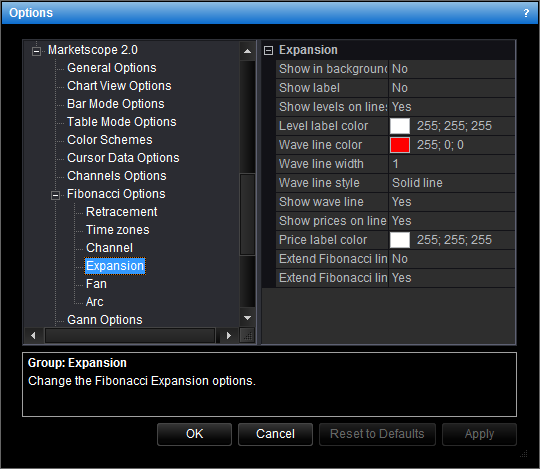Select the Fibonacci Options tree item
540x469 pixels.
[x=116, y=194]
